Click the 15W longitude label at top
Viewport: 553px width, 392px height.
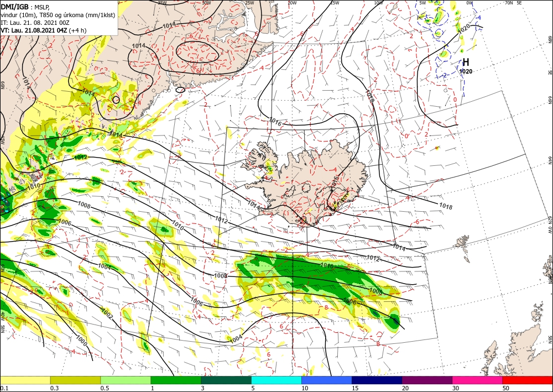(x=335, y=3)
